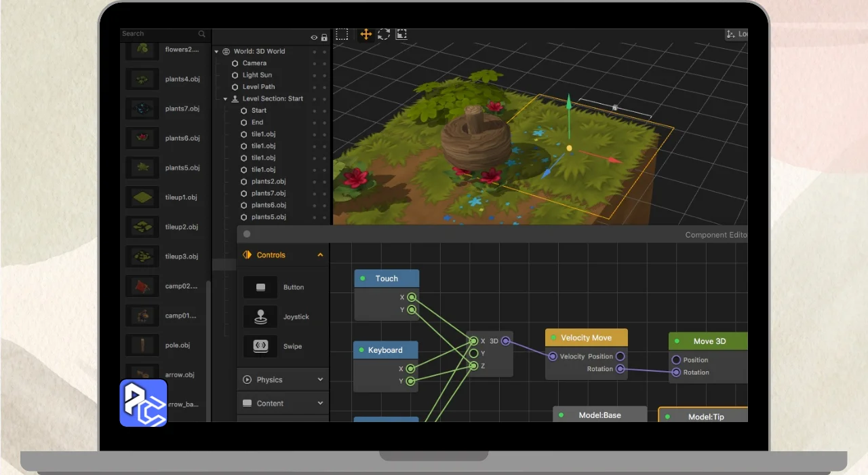Select the Keyboard node header
The height and width of the screenshot is (475, 868).
(385, 350)
